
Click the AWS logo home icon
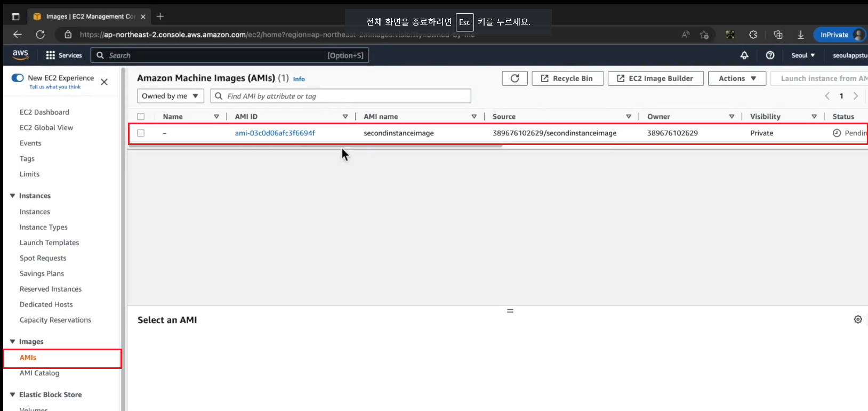(x=20, y=54)
